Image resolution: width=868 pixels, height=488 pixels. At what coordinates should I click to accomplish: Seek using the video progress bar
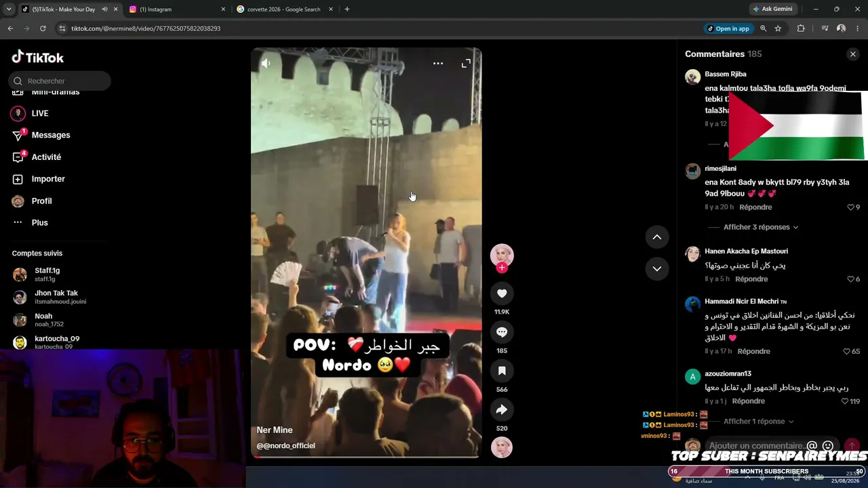pyautogui.click(x=366, y=457)
